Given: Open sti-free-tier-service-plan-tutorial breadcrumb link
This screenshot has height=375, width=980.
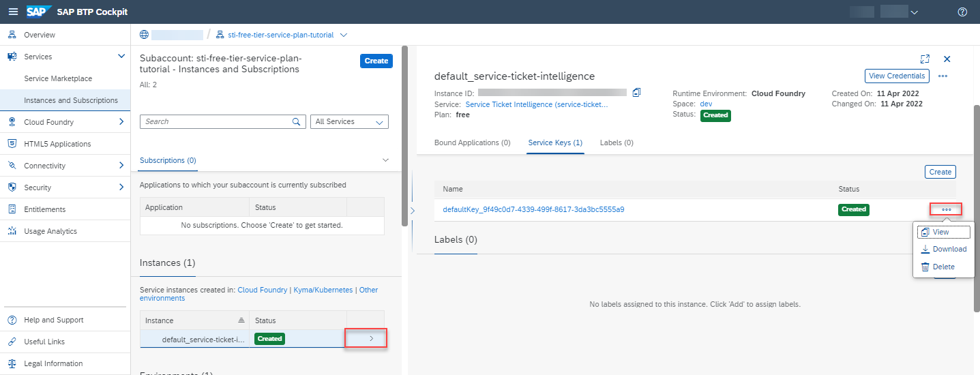Looking at the screenshot, I should [x=281, y=35].
